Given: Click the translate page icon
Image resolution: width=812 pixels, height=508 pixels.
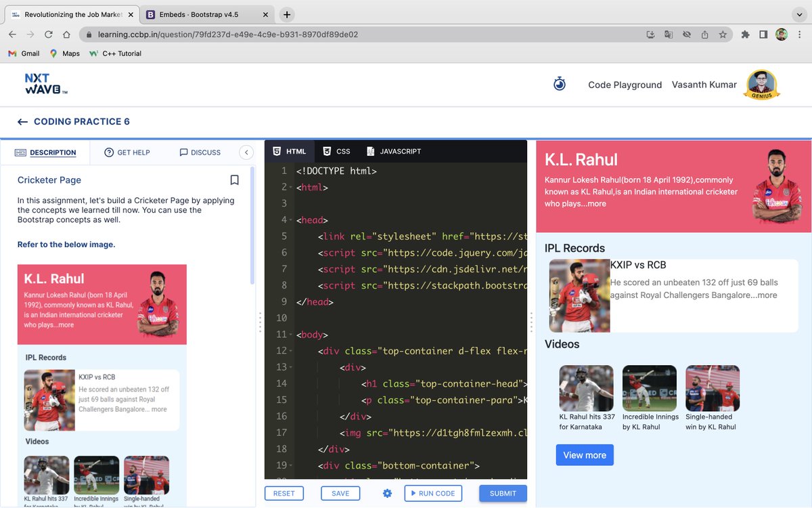Looking at the screenshot, I should [669, 35].
